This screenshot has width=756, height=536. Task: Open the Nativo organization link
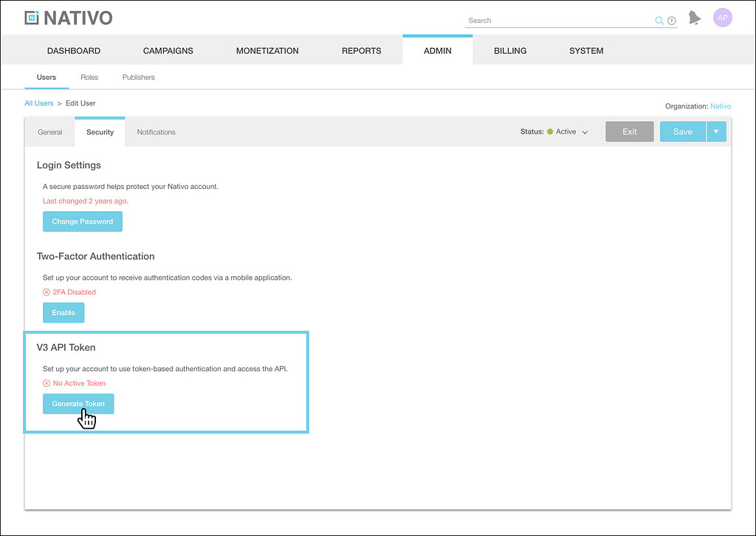[721, 106]
